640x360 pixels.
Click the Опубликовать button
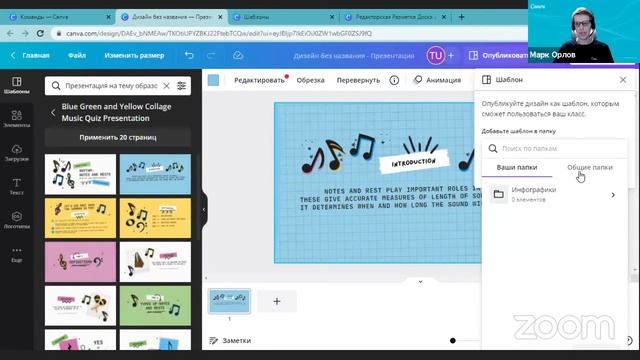pyautogui.click(x=498, y=56)
